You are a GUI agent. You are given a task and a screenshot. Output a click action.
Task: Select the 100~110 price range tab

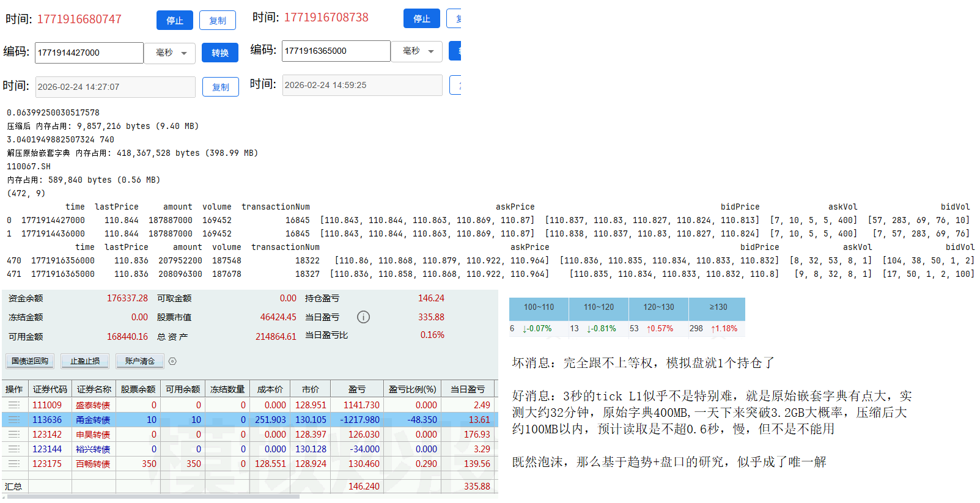[x=539, y=307]
